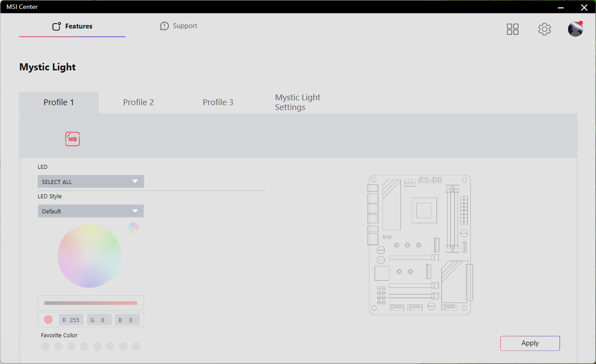Select the last Favorite Color slot

pos(136,346)
